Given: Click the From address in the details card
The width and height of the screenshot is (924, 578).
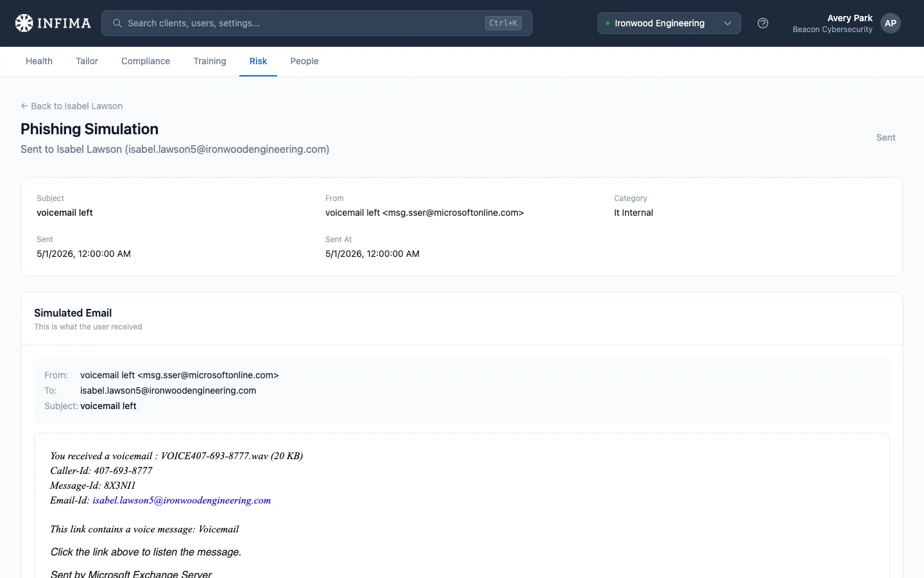Looking at the screenshot, I should click(x=424, y=213).
